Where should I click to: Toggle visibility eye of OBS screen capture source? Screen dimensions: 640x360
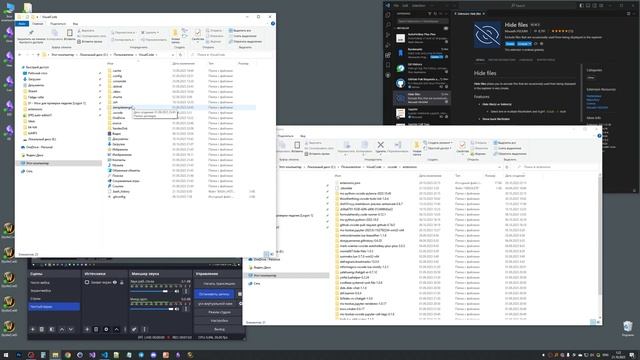click(x=115, y=282)
